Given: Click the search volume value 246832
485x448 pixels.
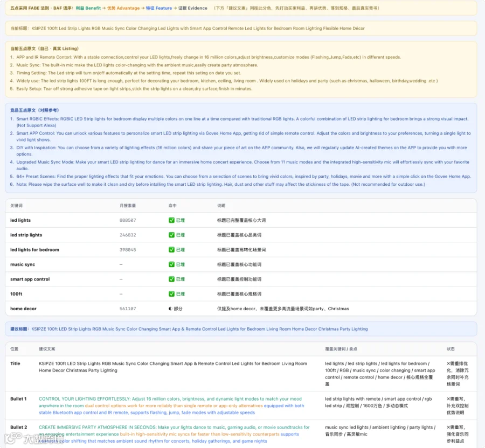Looking at the screenshot, I should pyautogui.click(x=128, y=235).
